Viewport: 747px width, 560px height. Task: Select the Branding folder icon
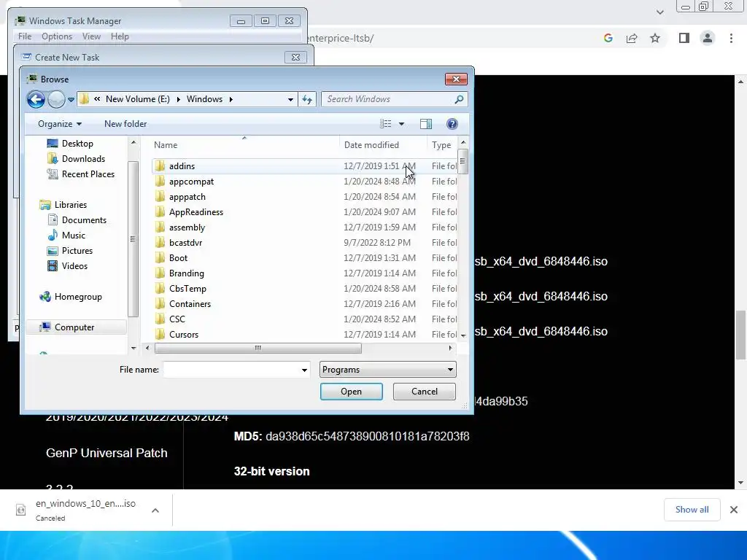point(160,273)
